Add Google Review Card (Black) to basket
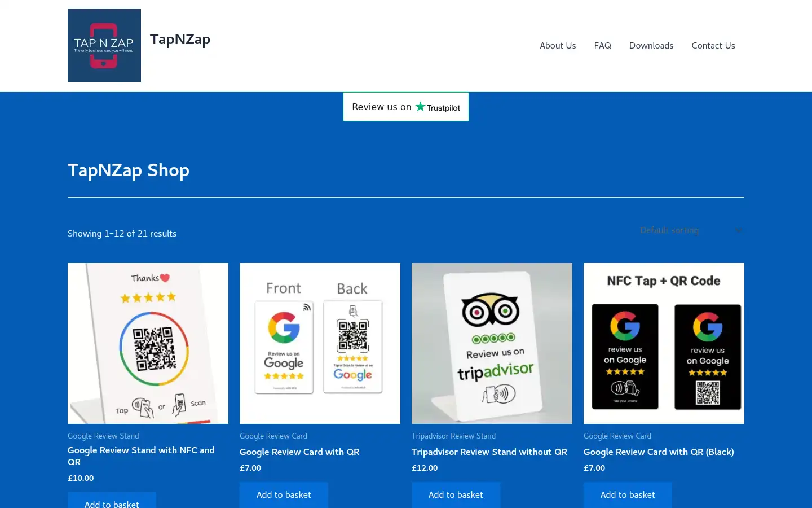 coord(628,495)
